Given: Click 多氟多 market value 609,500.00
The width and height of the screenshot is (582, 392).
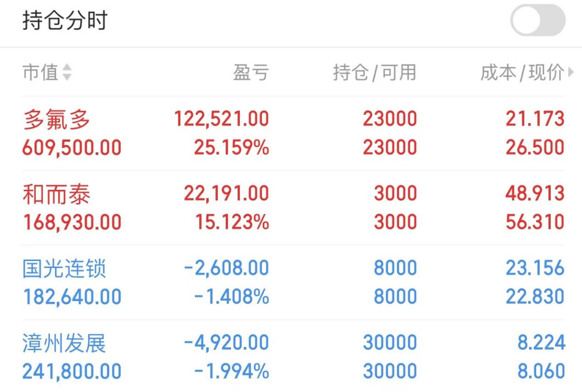Looking at the screenshot, I should pos(72,148).
